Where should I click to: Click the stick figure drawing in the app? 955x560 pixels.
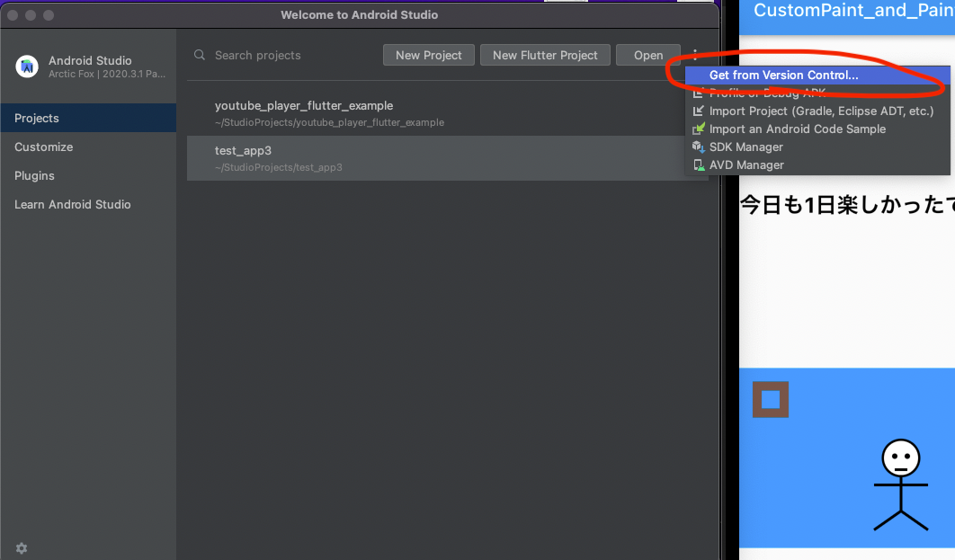tap(901, 484)
